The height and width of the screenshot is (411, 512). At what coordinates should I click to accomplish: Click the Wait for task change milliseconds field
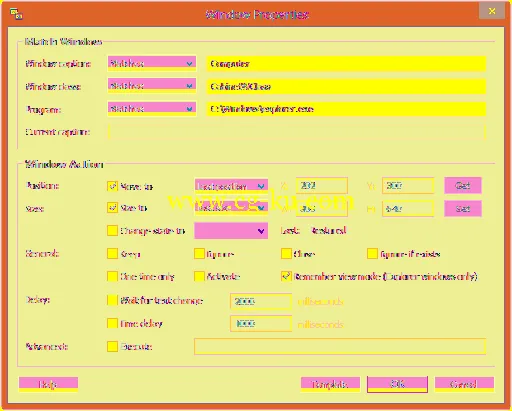click(x=261, y=301)
